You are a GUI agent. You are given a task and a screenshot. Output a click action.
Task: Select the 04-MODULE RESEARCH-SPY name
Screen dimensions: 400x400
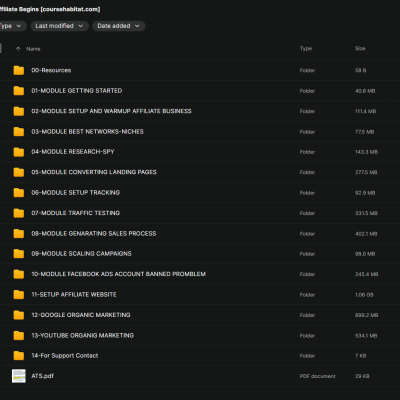[73, 152]
